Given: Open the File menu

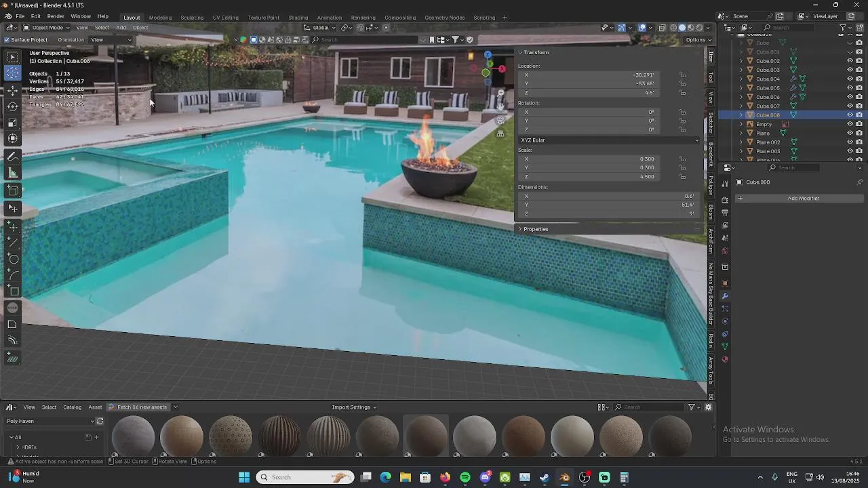Looking at the screenshot, I should 20,16.
